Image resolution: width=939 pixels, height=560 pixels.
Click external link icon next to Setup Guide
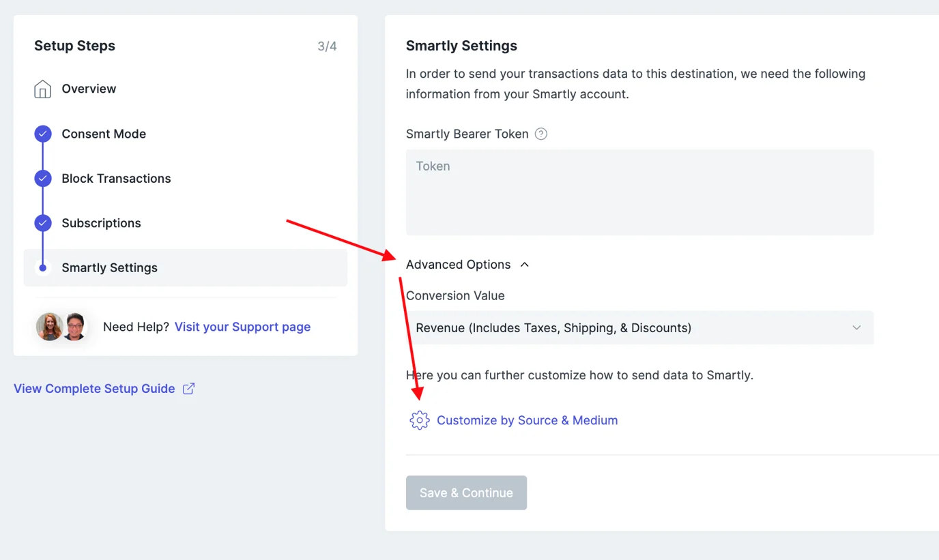(189, 389)
